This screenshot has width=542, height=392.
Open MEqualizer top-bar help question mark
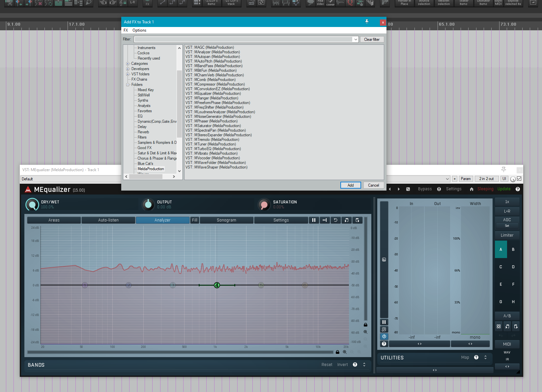click(518, 189)
